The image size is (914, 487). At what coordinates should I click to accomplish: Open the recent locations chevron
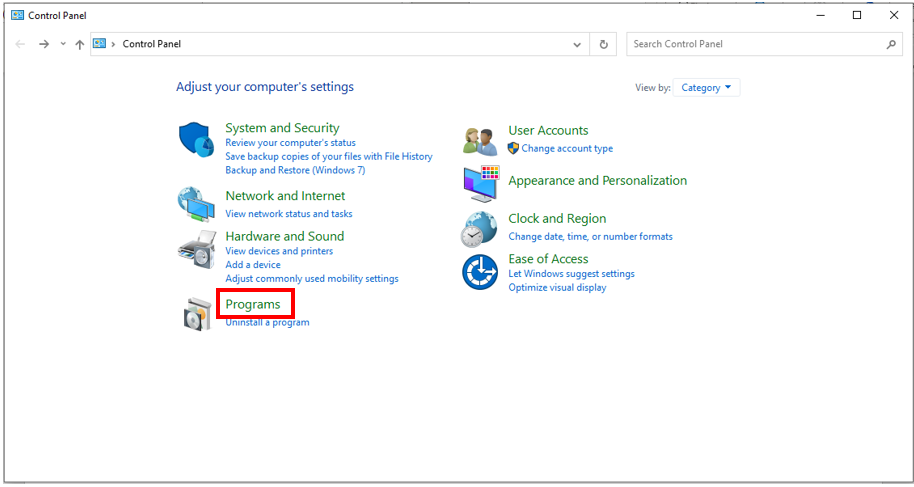pyautogui.click(x=63, y=44)
